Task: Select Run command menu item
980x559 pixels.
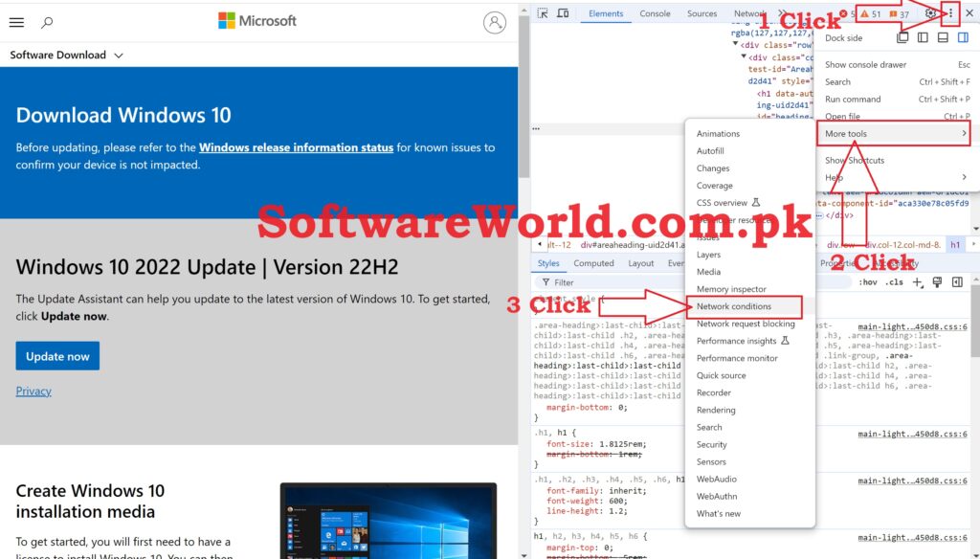Action: [894, 99]
